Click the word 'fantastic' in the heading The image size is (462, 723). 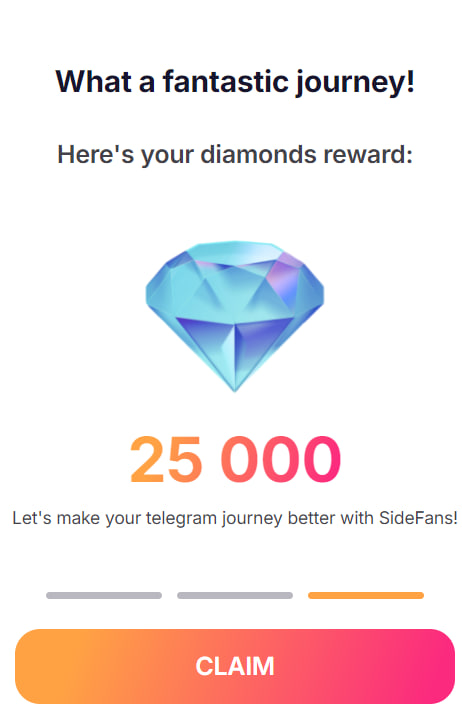(225, 82)
